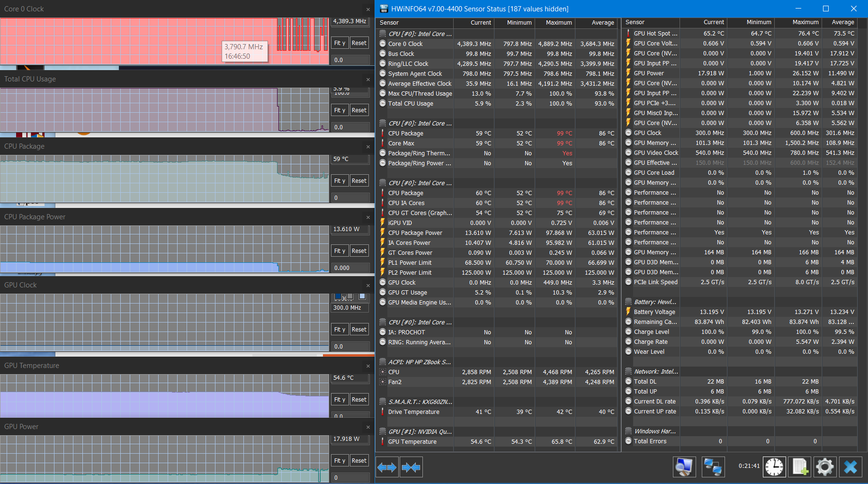Click the Sensor column header in left pane
The width and height of the screenshot is (868, 484).
coord(415,23)
